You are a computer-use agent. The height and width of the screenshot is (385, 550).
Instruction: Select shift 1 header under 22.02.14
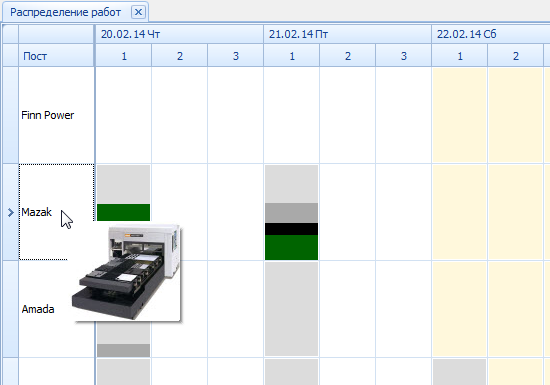point(460,56)
